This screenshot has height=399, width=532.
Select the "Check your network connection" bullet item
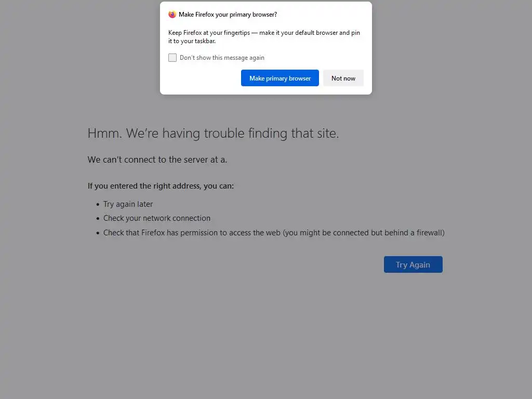click(157, 218)
